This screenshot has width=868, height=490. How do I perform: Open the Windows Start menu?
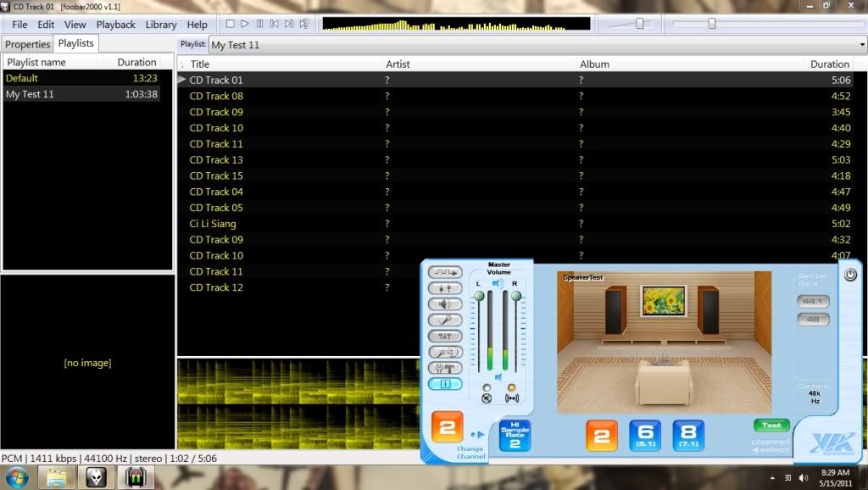(x=16, y=477)
